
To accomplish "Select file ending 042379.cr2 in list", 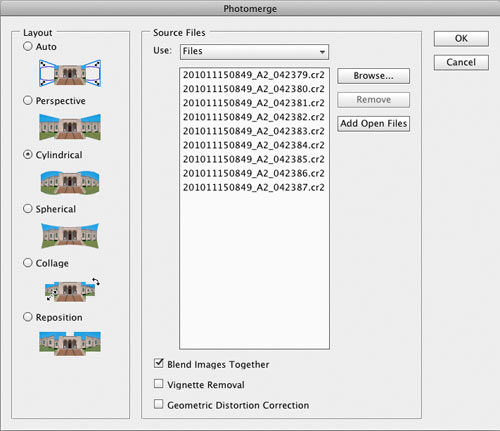I will (254, 75).
